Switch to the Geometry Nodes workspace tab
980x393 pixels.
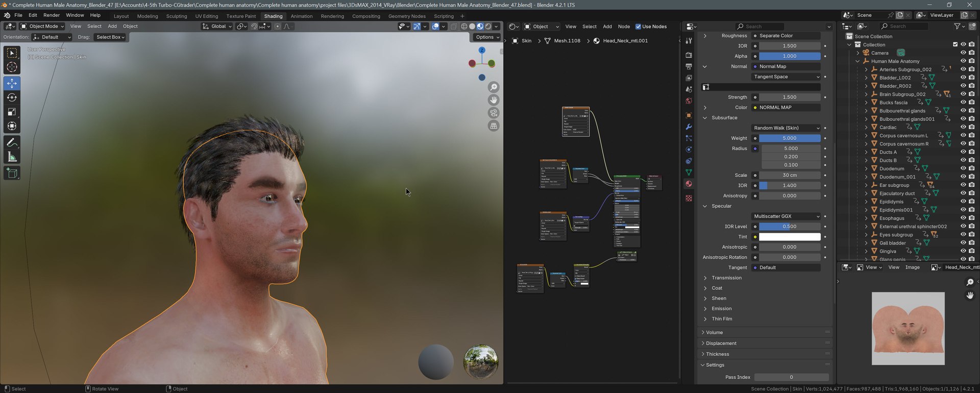407,16
